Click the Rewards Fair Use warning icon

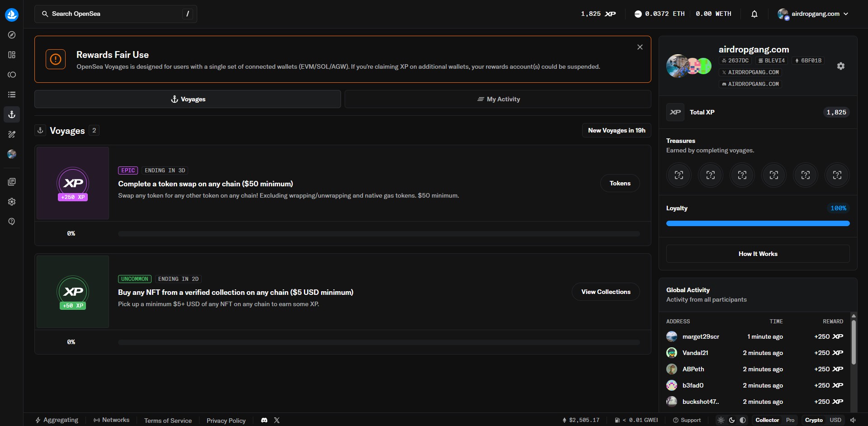56,59
